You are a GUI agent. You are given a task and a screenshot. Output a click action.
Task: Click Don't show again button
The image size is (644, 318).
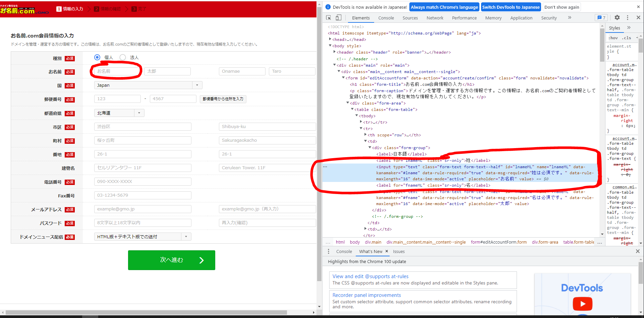click(x=562, y=7)
